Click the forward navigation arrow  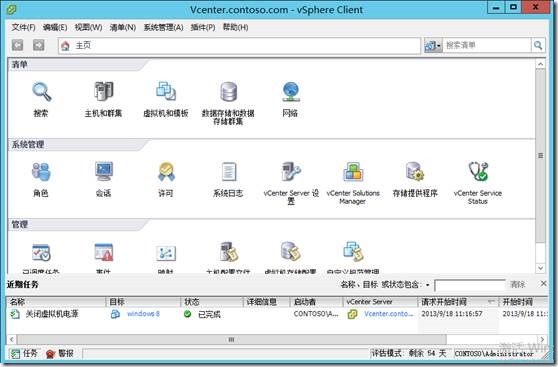(39, 45)
